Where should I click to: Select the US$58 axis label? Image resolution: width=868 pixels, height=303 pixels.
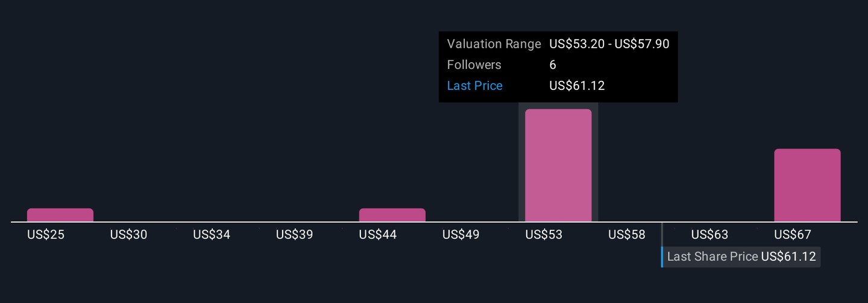[x=627, y=235]
